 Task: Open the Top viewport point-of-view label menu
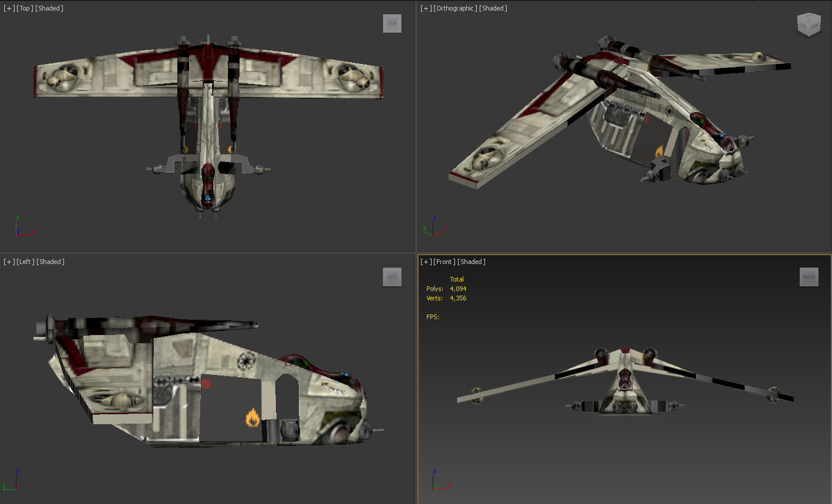tap(23, 8)
